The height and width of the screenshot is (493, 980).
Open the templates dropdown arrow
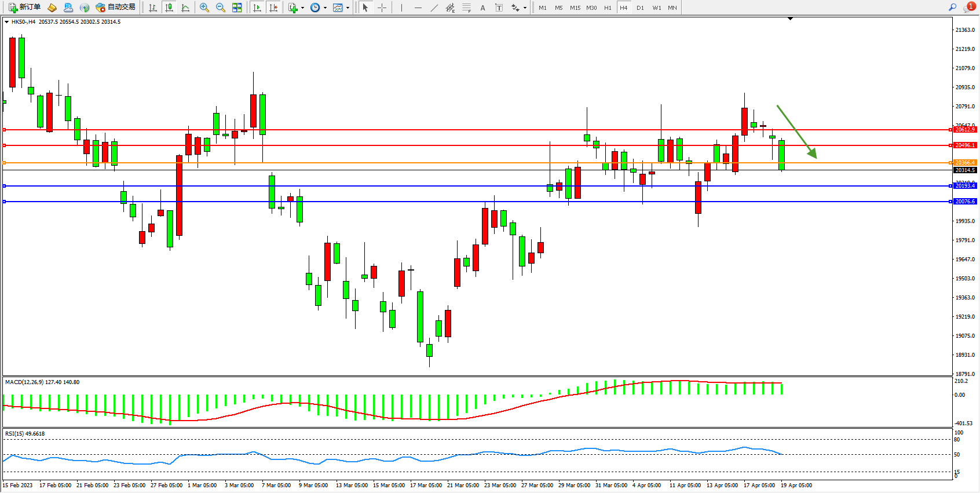348,8
